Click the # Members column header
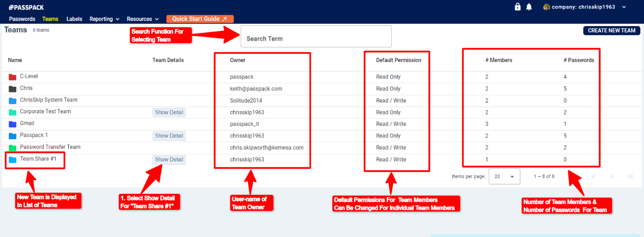The image size is (644, 237). point(499,60)
